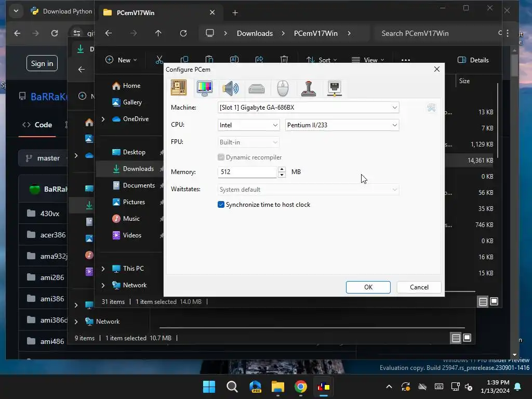Confirm configuration with OK button
Image resolution: width=532 pixels, height=399 pixels.
coord(368,287)
